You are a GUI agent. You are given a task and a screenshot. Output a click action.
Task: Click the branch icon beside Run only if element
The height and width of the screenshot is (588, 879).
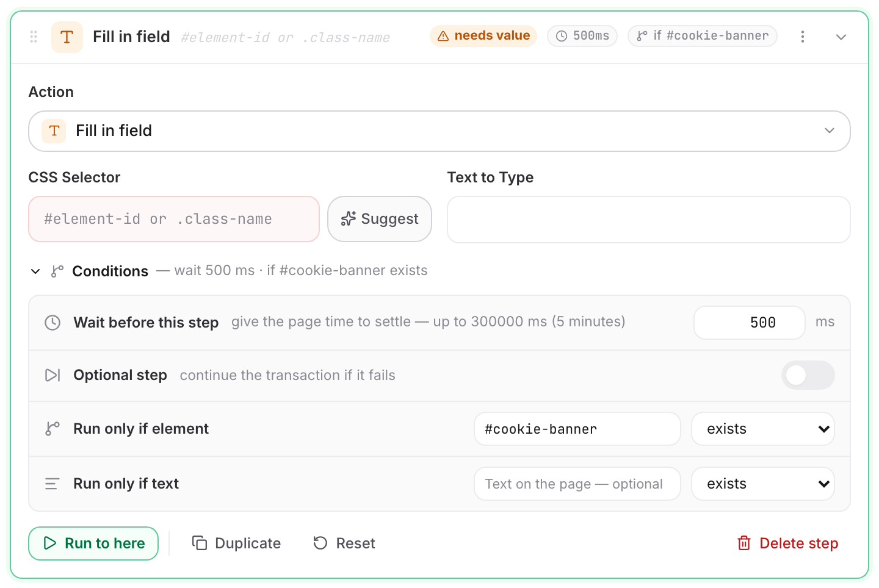pos(52,429)
